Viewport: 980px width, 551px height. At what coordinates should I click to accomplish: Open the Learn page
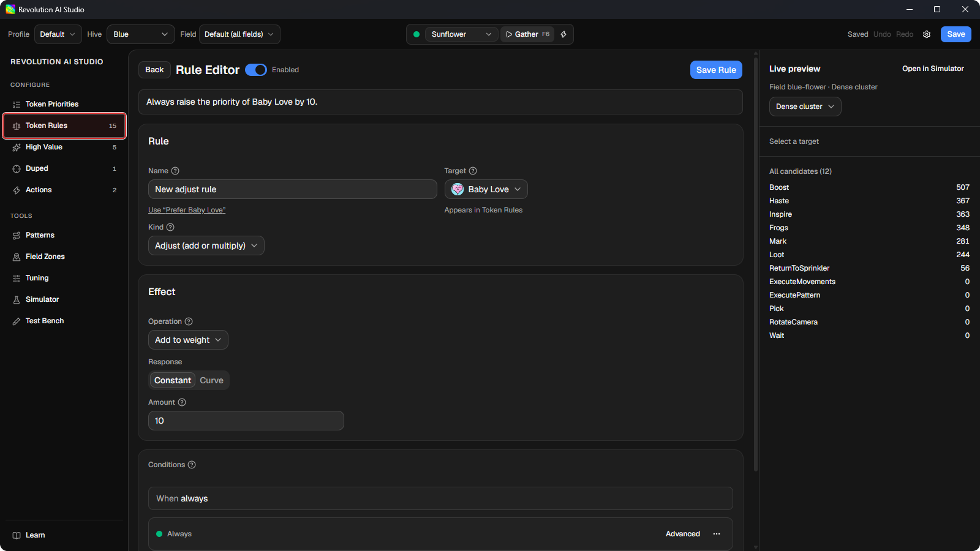[x=64, y=535]
